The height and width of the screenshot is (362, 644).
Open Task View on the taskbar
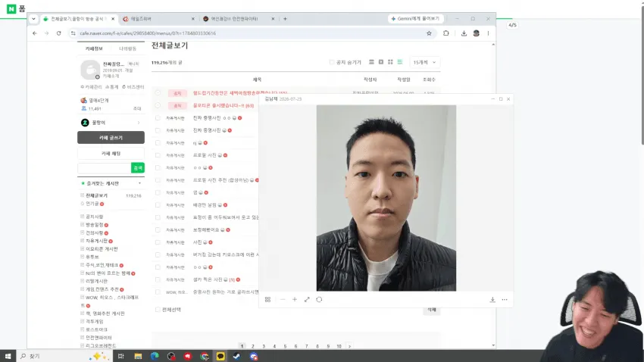(120, 356)
